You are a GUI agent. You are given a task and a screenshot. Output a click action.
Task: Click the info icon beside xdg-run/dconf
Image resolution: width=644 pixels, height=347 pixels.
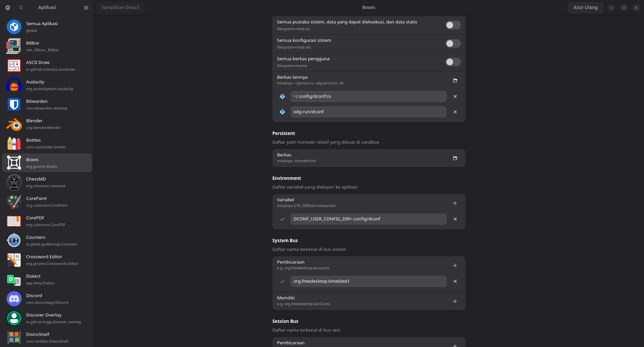[x=282, y=112]
